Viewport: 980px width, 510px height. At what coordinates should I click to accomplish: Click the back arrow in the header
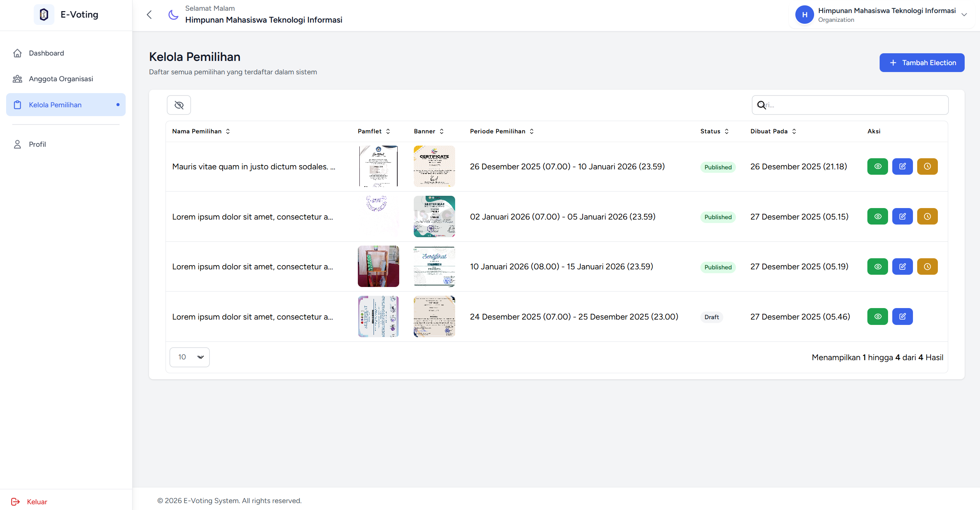pos(149,15)
